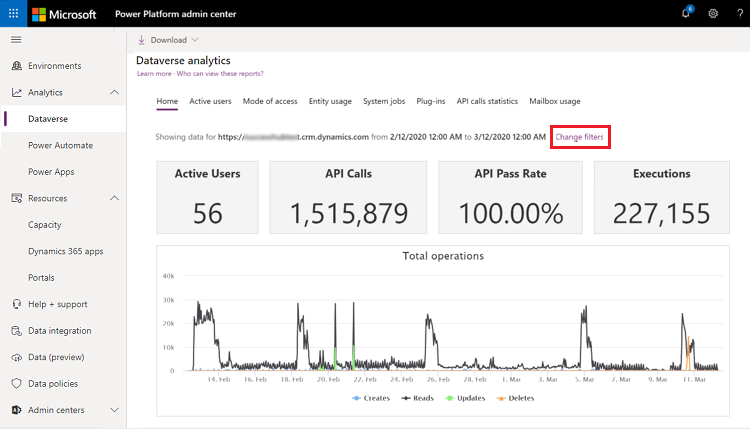750x434 pixels.
Task: Click the Help + support headset icon
Action: pyautogui.click(x=17, y=304)
